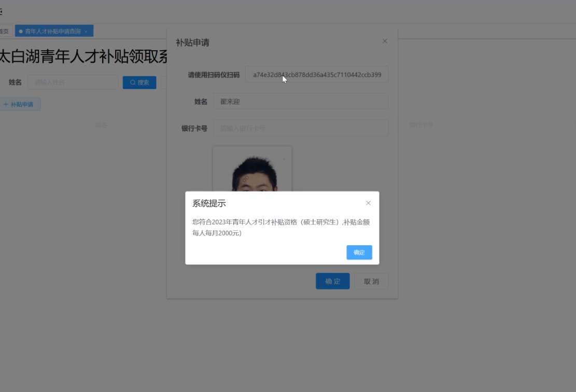Click the applicant's photo thumbnail
Image resolution: width=576 pixels, height=392 pixels.
[x=252, y=171]
